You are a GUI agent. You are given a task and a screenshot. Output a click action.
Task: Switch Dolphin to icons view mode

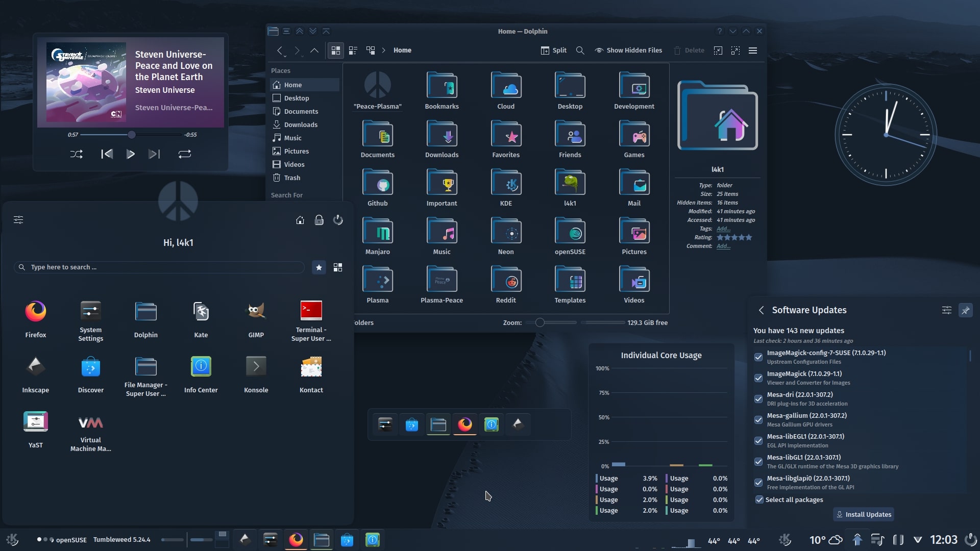coord(336,51)
